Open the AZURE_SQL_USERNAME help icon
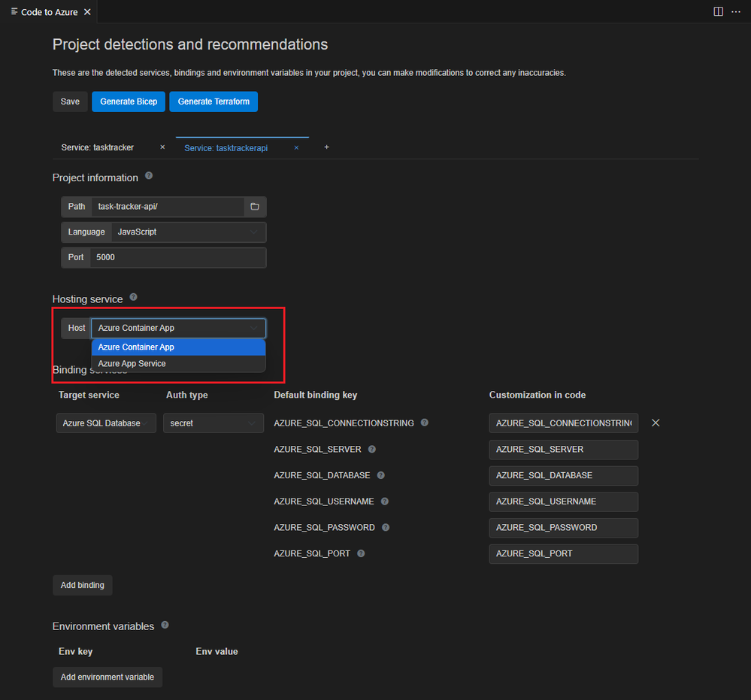 point(385,502)
